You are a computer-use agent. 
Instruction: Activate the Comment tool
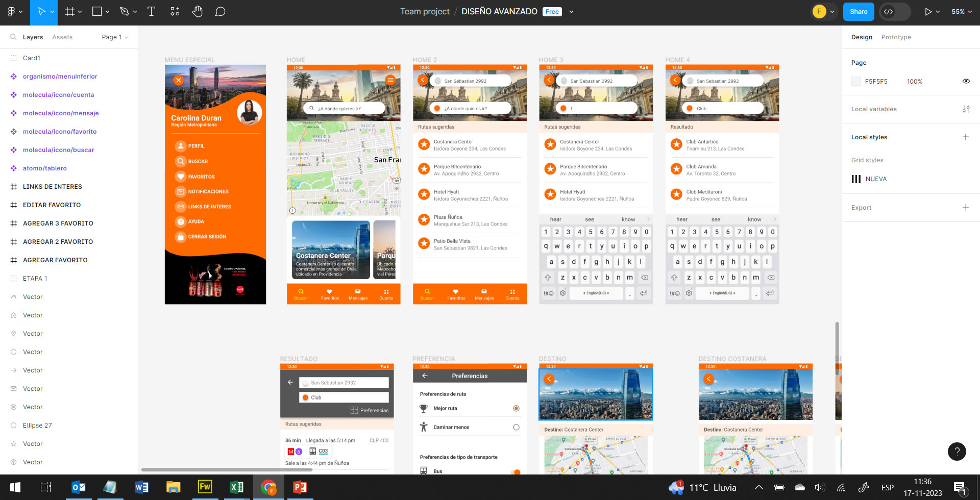click(x=220, y=12)
